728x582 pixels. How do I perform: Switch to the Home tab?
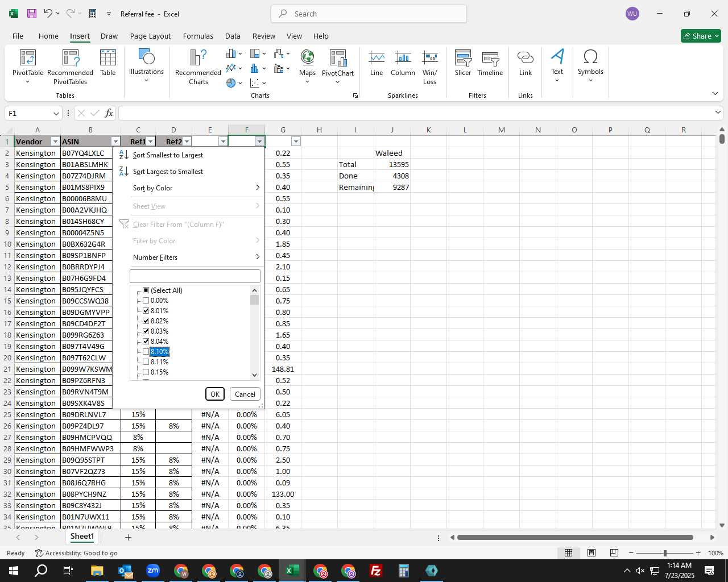point(48,36)
